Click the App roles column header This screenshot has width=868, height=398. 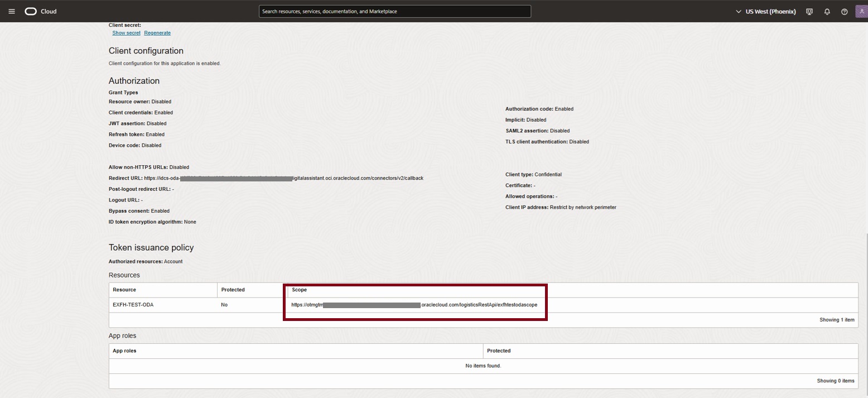124,351
